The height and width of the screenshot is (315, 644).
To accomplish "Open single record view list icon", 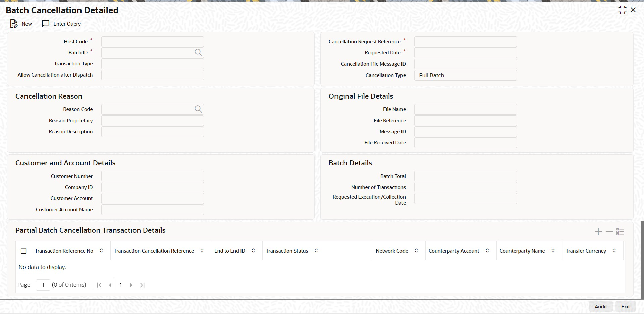I will 620,232.
